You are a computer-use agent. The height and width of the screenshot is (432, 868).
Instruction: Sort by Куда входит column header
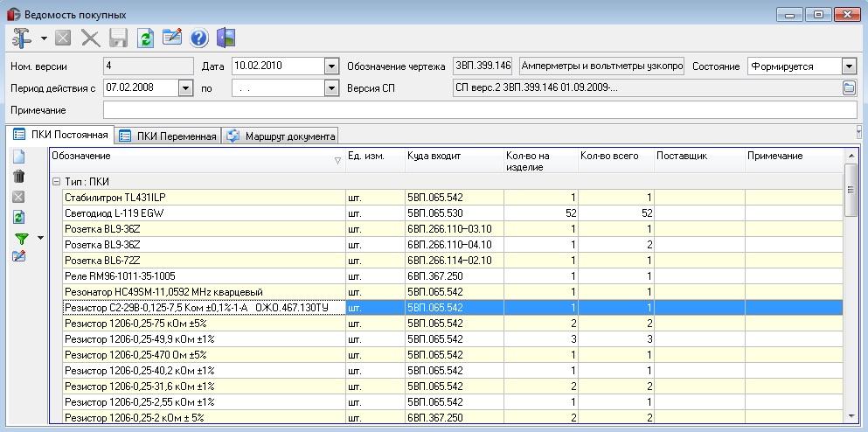tap(454, 161)
